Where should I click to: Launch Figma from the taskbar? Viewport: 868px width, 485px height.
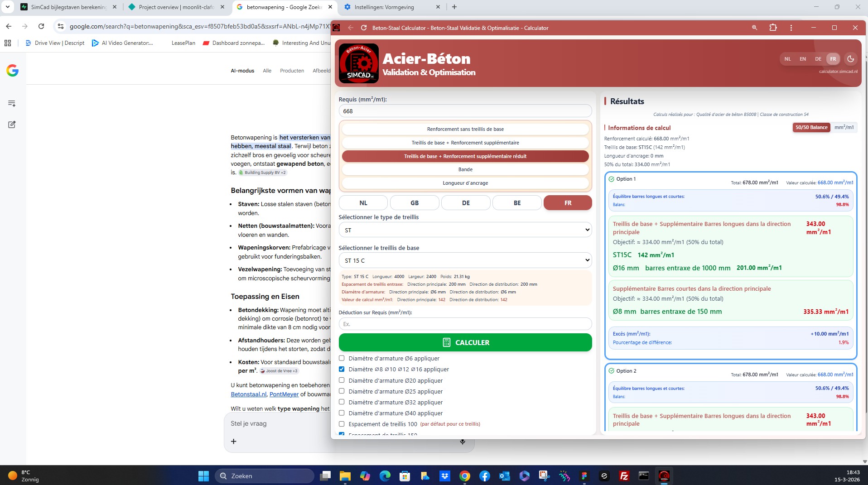pyautogui.click(x=584, y=476)
